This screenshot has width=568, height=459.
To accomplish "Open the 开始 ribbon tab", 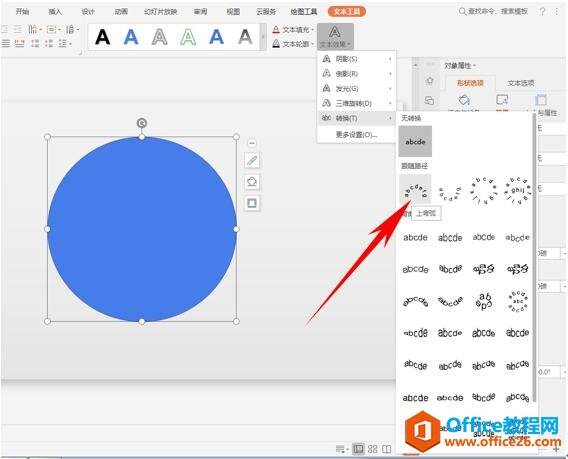I will pyautogui.click(x=22, y=12).
